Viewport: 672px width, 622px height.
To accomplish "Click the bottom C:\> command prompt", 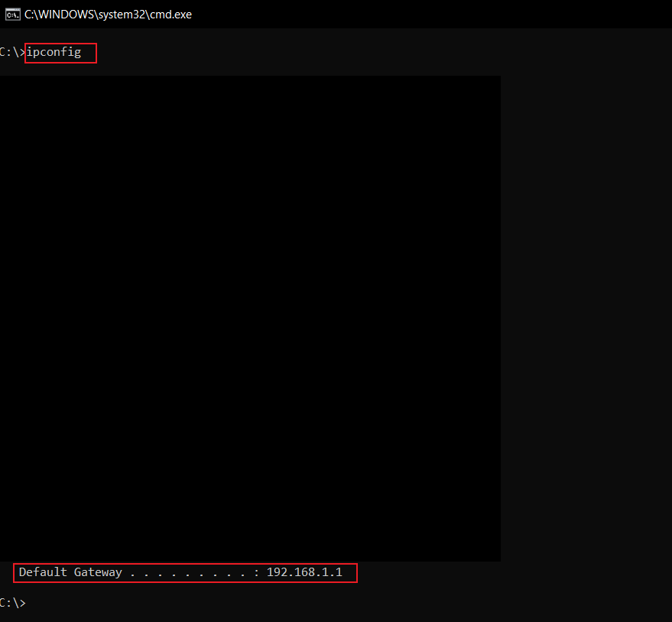I will 11,603.
